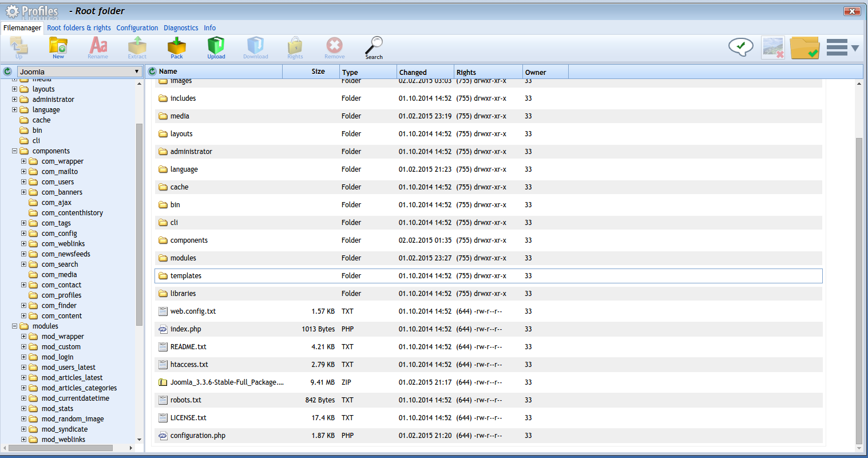868x458 pixels.
Task: Open the Configuration tab
Action: pos(137,27)
